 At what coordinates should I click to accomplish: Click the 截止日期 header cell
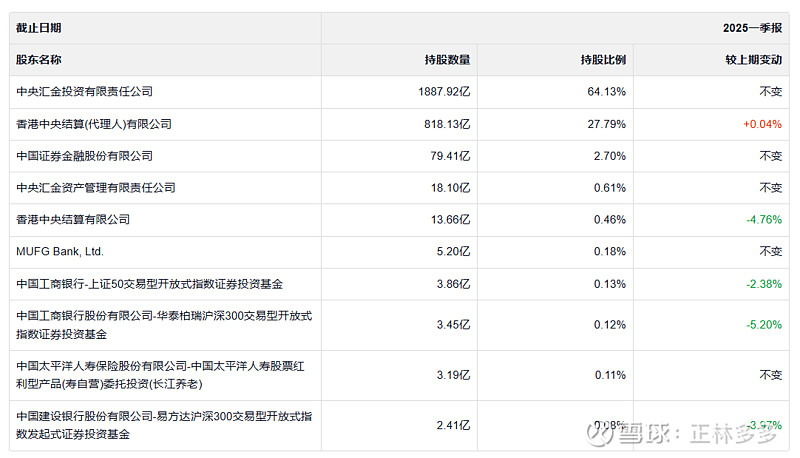[39, 28]
